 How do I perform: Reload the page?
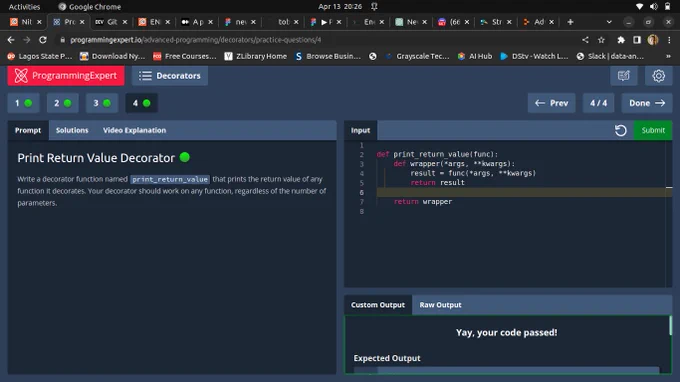tap(42, 40)
